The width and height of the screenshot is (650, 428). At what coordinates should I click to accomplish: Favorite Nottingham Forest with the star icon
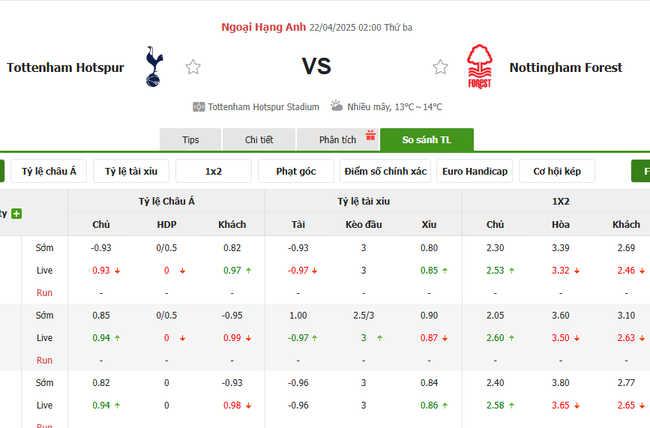click(440, 67)
